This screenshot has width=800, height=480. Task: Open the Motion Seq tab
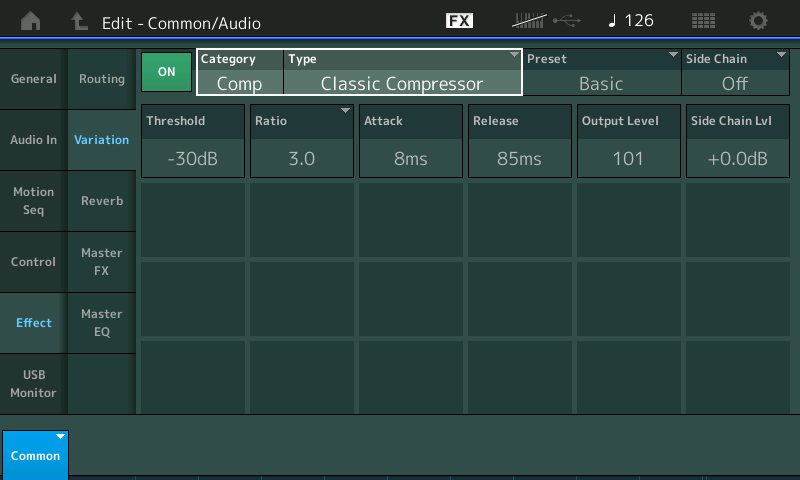34,201
